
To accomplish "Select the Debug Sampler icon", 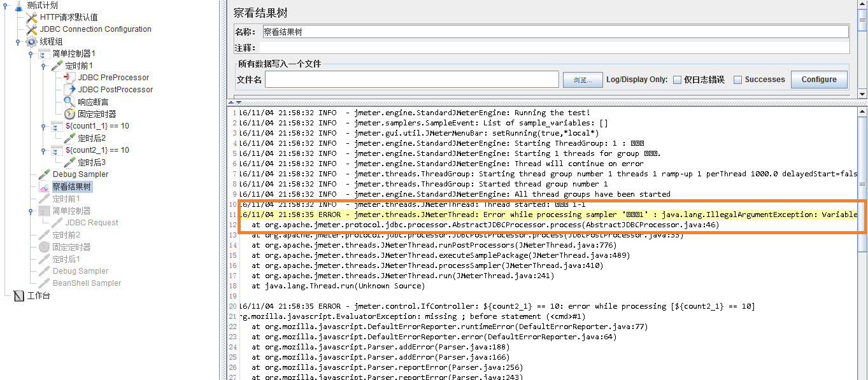I will click(x=43, y=173).
